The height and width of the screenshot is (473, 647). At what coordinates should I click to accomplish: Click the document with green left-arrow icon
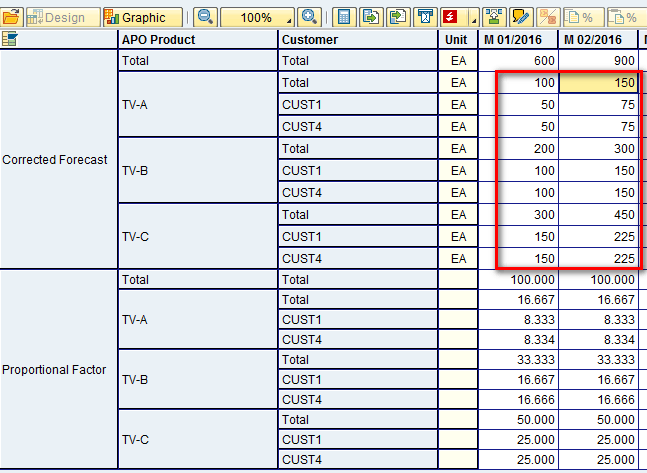tap(398, 17)
